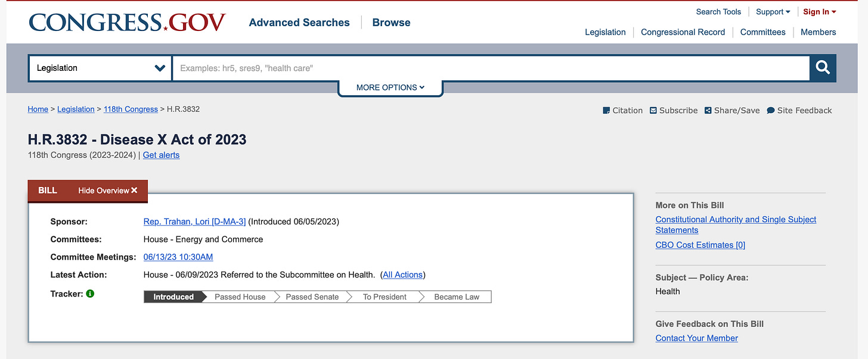868x359 pixels.
Task: Click the Citation icon link
Action: 623,110
